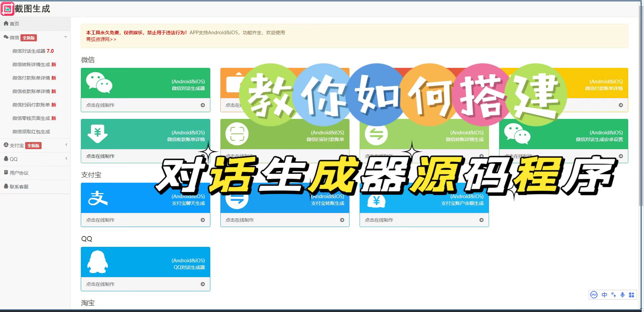Click arrow icon on 支付宝账户余额生成 card footer
Image resolution: width=644 pixels, height=312 pixels.
(x=481, y=220)
